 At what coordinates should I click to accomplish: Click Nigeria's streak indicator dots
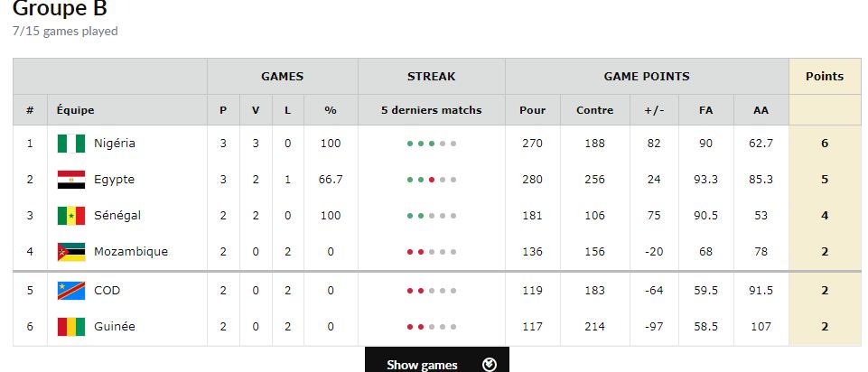coord(431,144)
